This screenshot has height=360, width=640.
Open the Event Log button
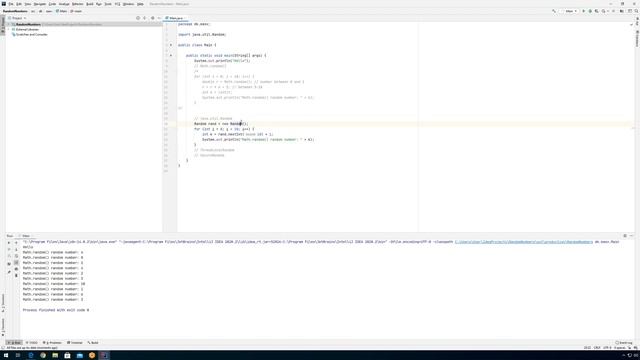(x=624, y=343)
